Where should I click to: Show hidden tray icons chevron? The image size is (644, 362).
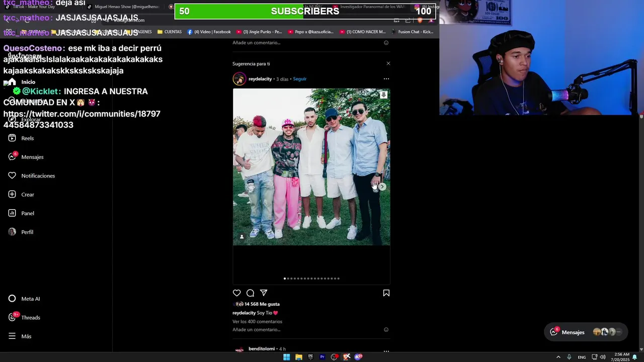click(558, 357)
